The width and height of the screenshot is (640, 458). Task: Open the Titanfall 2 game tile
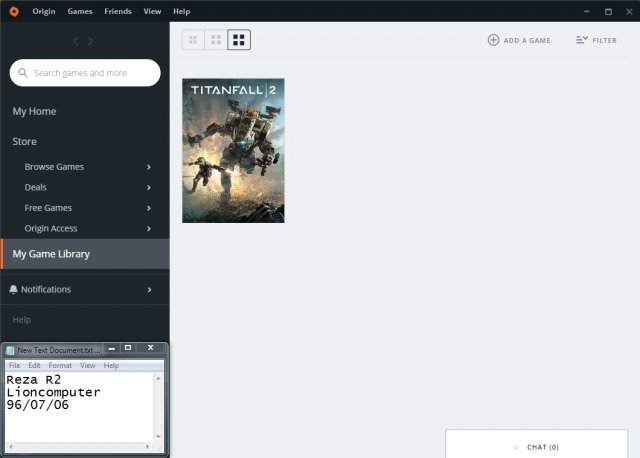click(233, 150)
